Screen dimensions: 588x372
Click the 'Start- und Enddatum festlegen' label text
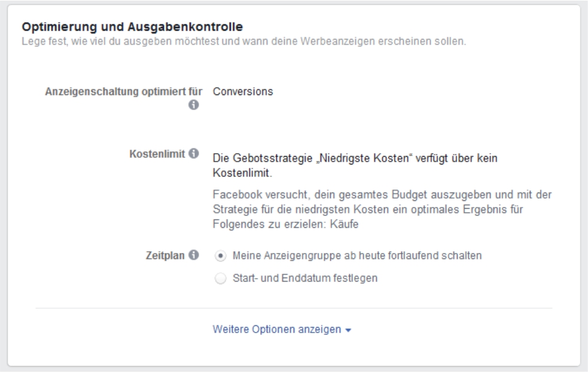(305, 278)
